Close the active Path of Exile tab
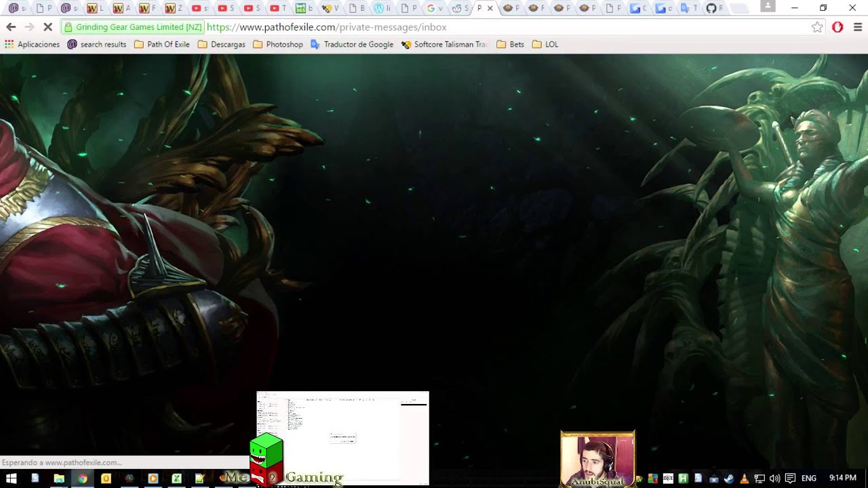Viewport: 868px width, 488px height. (x=490, y=8)
